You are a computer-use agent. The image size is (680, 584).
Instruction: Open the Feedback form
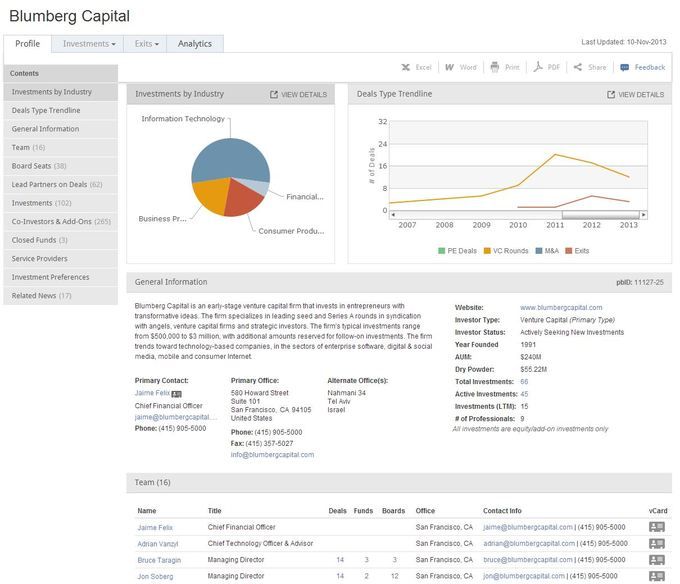[642, 67]
